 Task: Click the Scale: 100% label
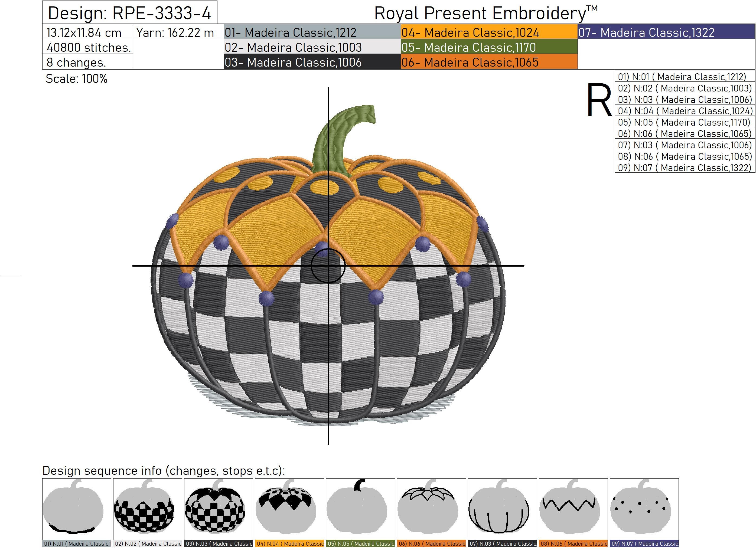point(77,79)
